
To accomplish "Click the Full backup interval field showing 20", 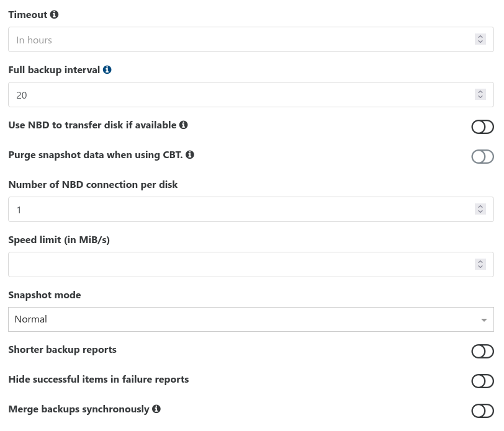I will (251, 95).
